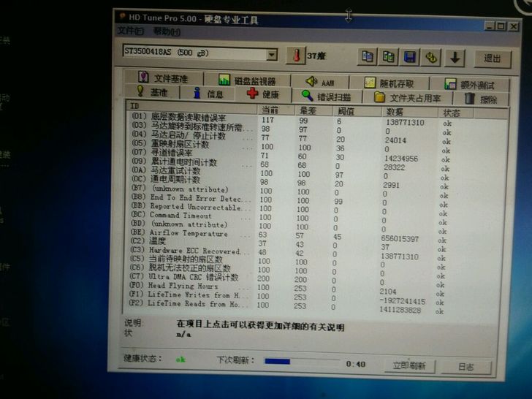The image size is (532, 399).
Task: Switch to the AAM tab
Action: tap(320, 82)
